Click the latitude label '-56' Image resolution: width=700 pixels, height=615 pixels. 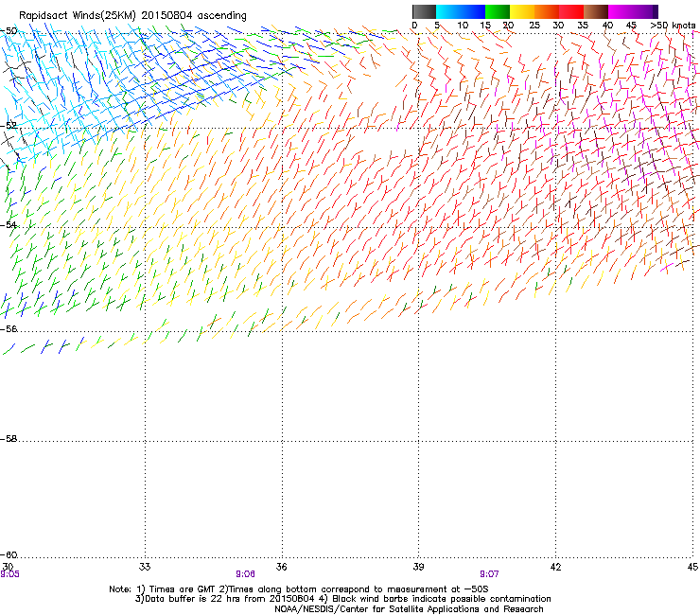click(9, 328)
